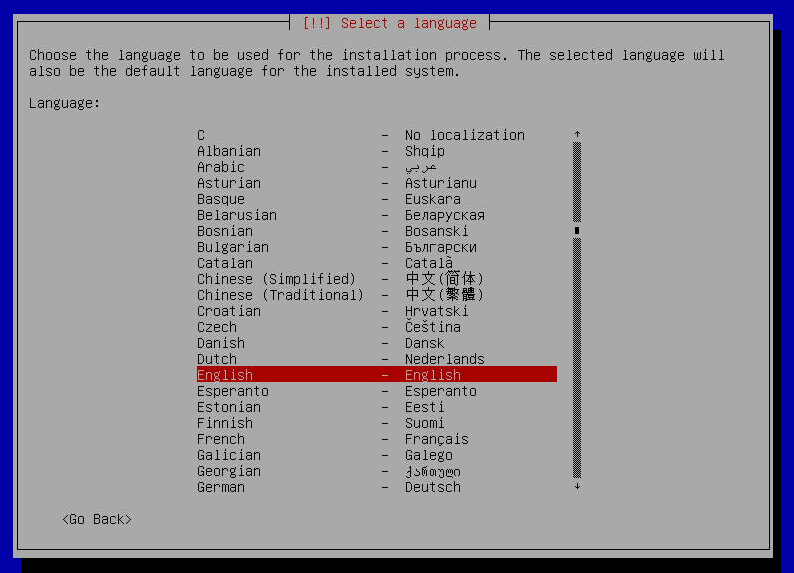
Task: Select Albanian - Shqip entry
Action: point(377,151)
